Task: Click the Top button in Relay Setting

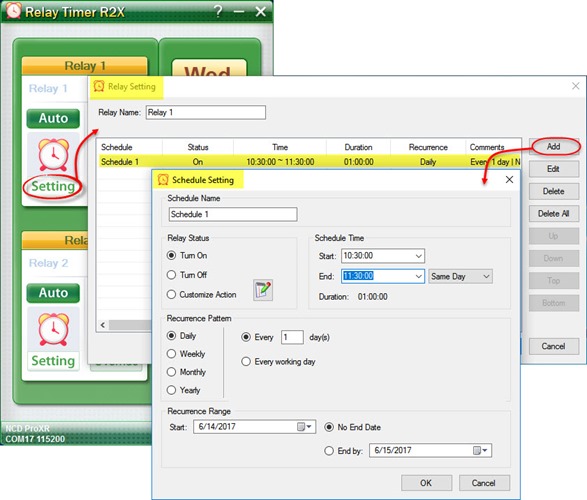Action: pyautogui.click(x=554, y=281)
